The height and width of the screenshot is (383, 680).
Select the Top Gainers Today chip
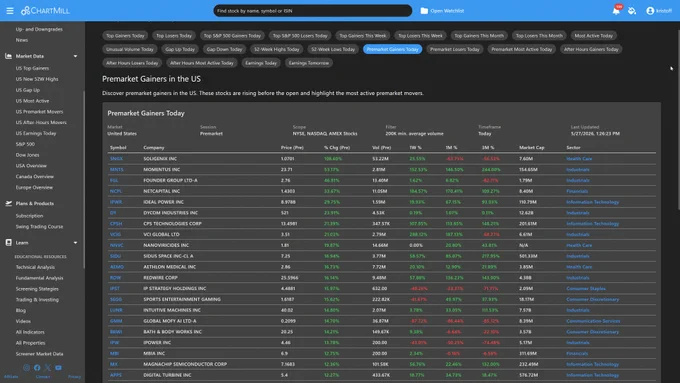pos(125,36)
